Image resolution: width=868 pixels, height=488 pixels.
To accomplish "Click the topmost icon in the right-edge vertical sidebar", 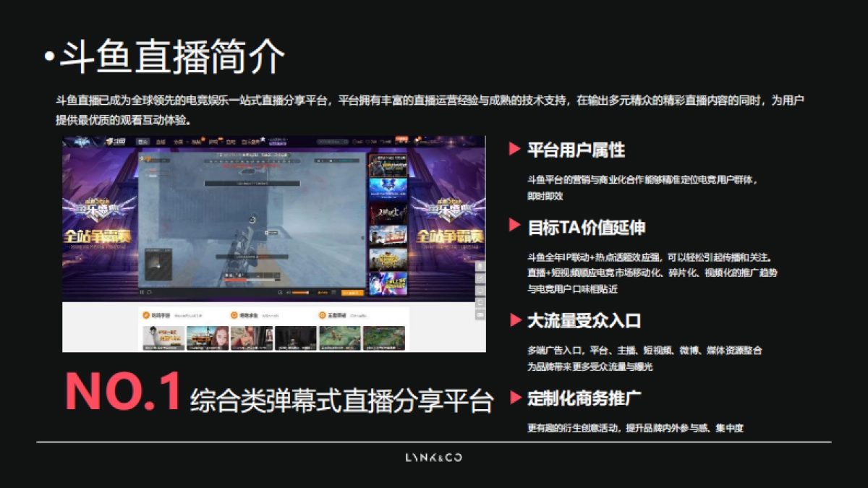I will tap(479, 267).
